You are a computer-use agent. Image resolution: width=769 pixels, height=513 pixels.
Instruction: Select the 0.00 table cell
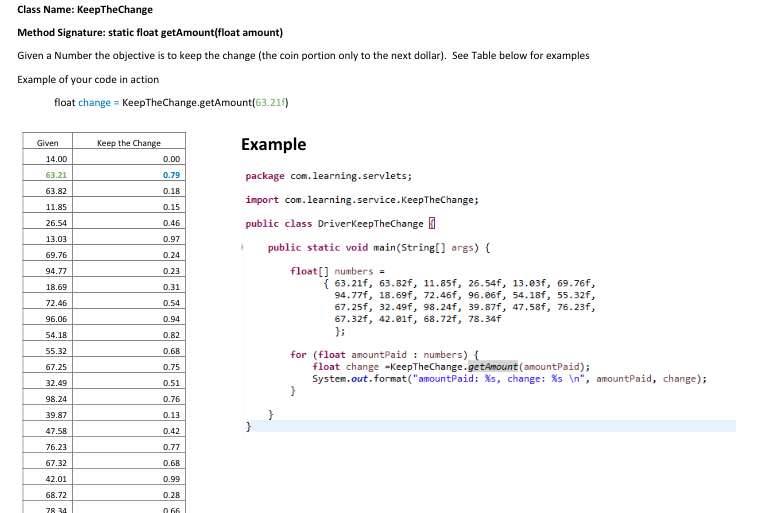[x=129, y=158]
